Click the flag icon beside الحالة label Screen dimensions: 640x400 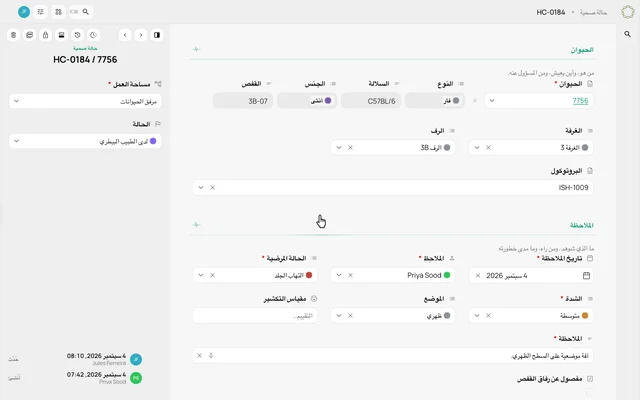[158, 124]
